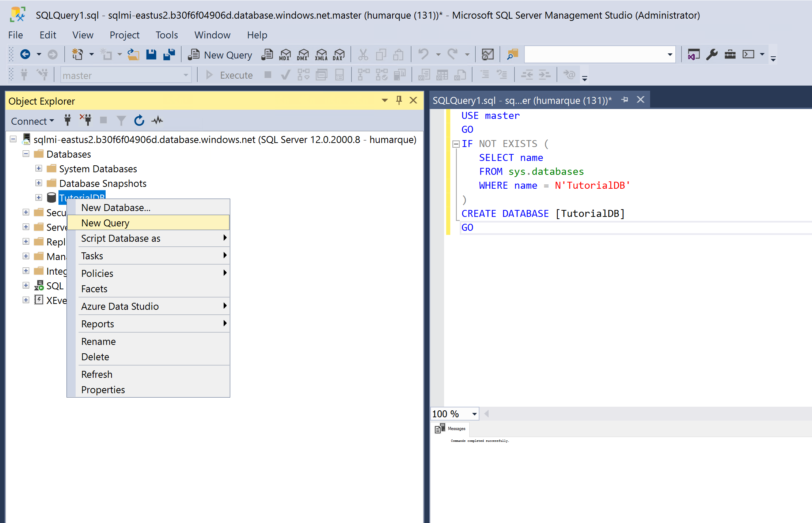Open the Connect dropdown in Object Explorer
The image size is (812, 523).
click(x=33, y=121)
